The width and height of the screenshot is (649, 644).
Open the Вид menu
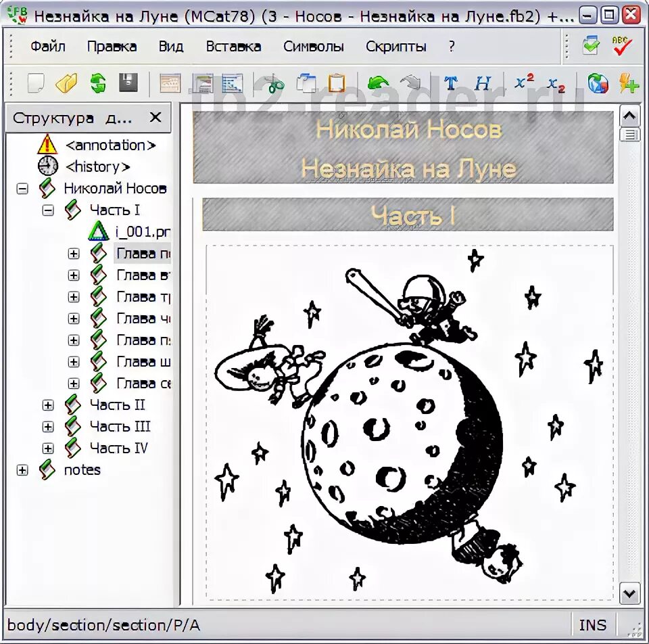tap(171, 47)
